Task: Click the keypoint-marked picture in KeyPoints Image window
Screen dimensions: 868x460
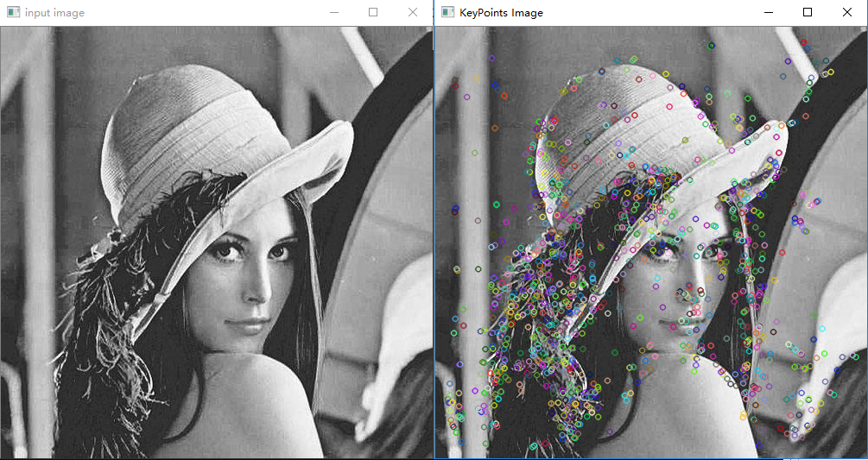Action: pos(651,243)
